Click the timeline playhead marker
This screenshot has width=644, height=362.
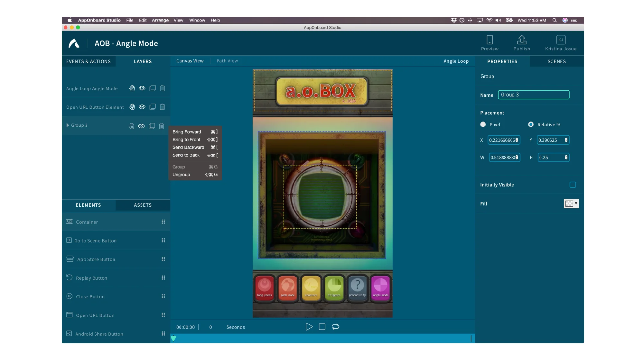pyautogui.click(x=173, y=338)
